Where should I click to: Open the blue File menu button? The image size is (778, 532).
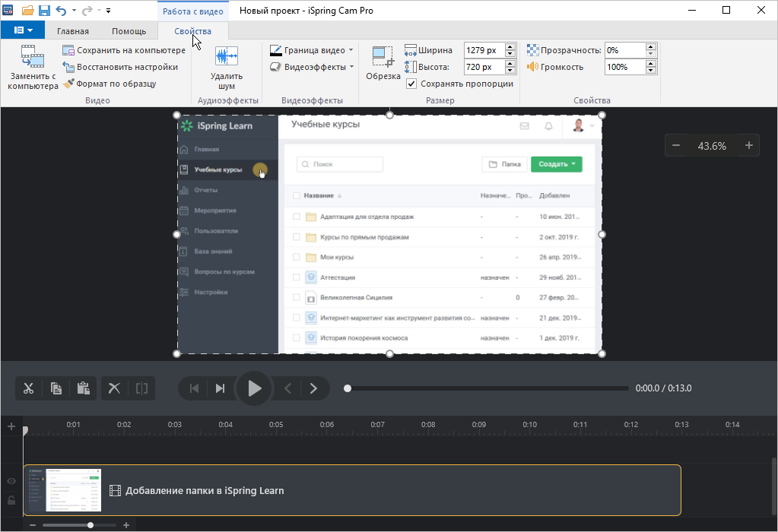(x=23, y=30)
